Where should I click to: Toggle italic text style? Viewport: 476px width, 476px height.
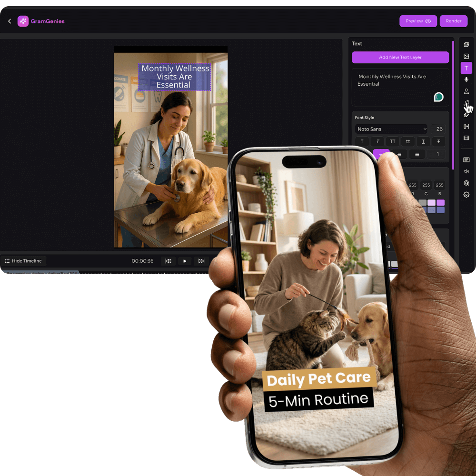[377, 141]
